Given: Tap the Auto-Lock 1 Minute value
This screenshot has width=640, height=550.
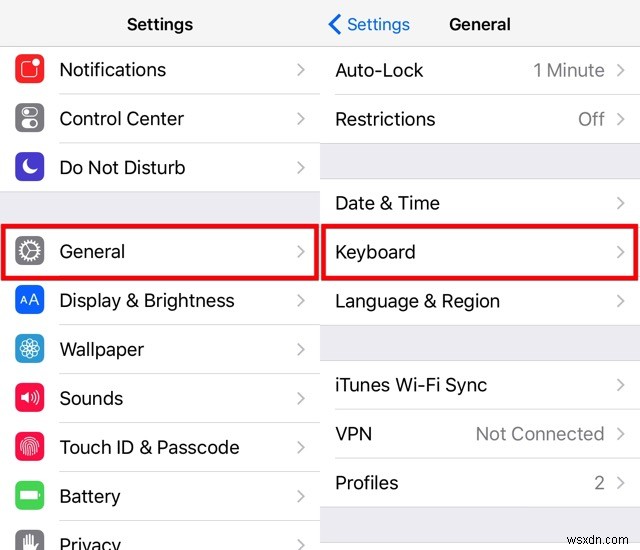Looking at the screenshot, I should pos(568,70).
